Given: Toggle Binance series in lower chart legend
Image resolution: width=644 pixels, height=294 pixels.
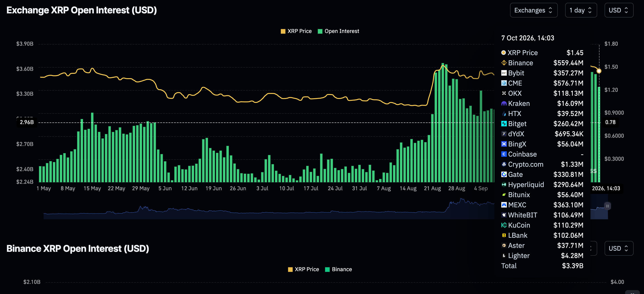Looking at the screenshot, I should pyautogui.click(x=338, y=269).
